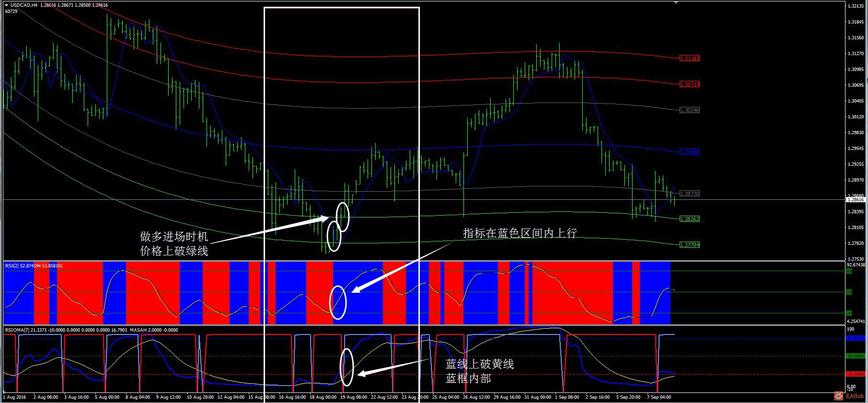Click the red 1.30714 channel level tag
868x403 pixels.
690,84
